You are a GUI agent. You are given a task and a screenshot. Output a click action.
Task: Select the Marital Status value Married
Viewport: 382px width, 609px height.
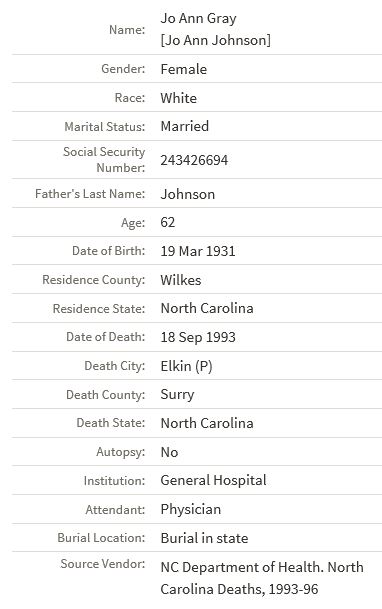(x=185, y=126)
